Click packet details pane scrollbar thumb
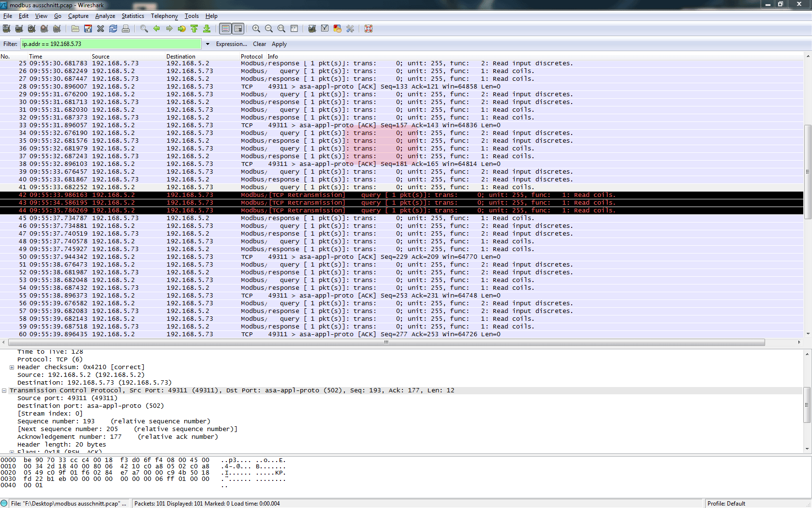The image size is (812, 508). click(x=807, y=404)
